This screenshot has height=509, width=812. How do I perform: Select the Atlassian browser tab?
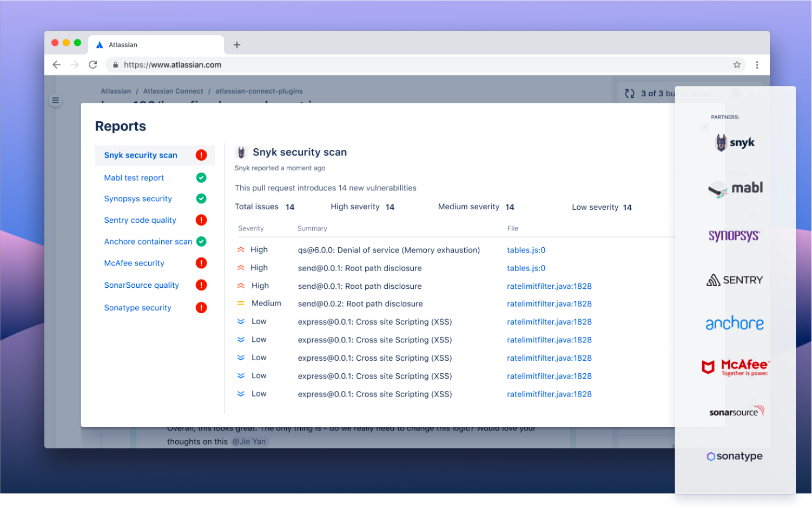pos(156,45)
